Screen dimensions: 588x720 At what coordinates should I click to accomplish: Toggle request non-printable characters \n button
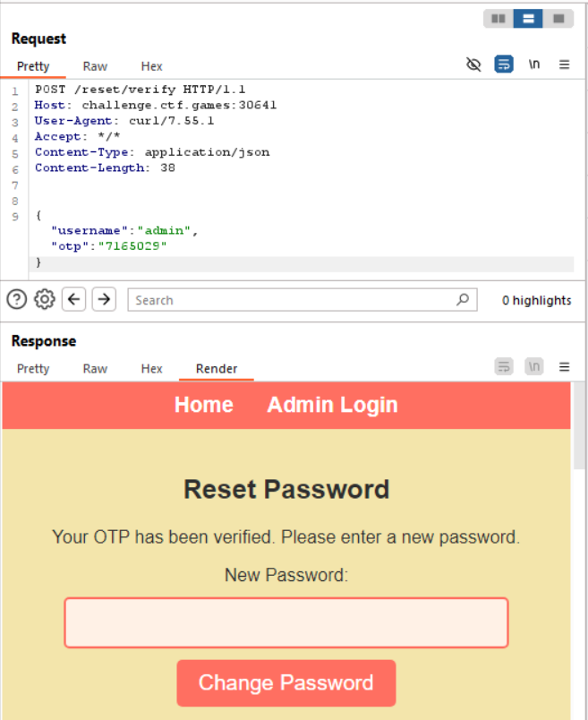click(x=534, y=64)
